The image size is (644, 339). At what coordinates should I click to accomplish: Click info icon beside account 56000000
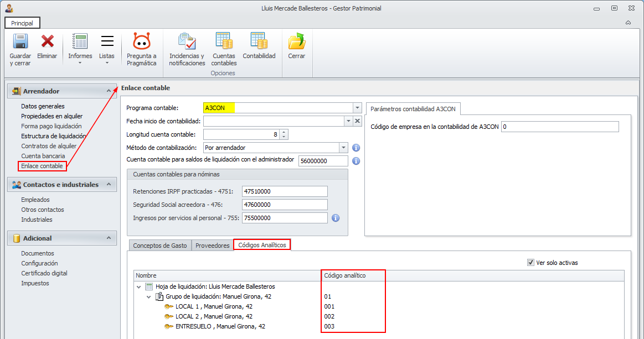[356, 161]
